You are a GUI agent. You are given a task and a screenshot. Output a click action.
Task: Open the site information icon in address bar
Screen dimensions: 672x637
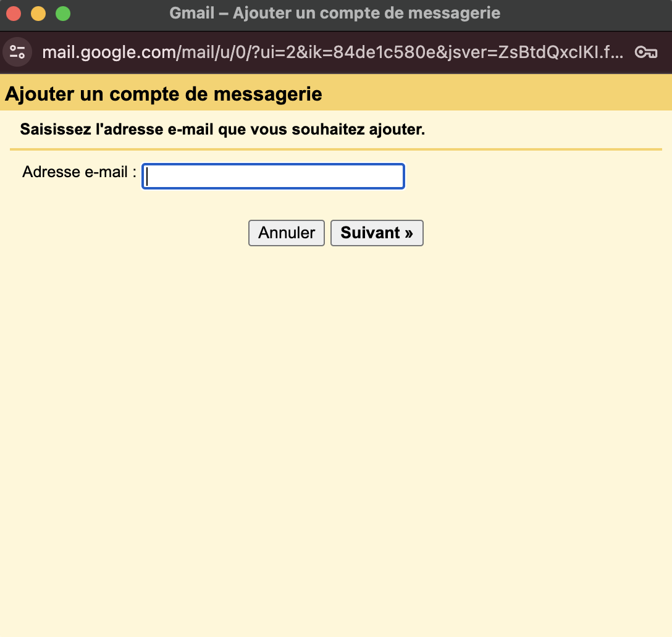tap(17, 52)
